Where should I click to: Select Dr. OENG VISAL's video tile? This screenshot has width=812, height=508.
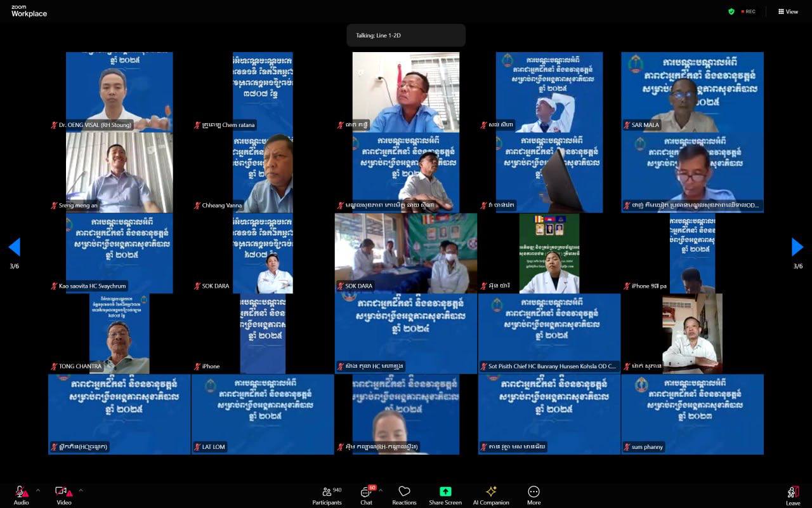[x=119, y=91]
